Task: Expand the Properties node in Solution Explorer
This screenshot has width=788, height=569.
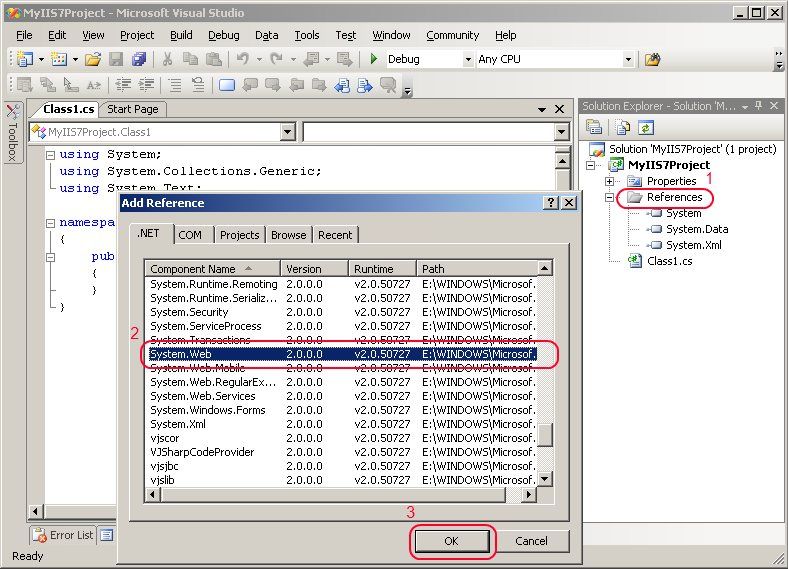Action: pos(610,181)
